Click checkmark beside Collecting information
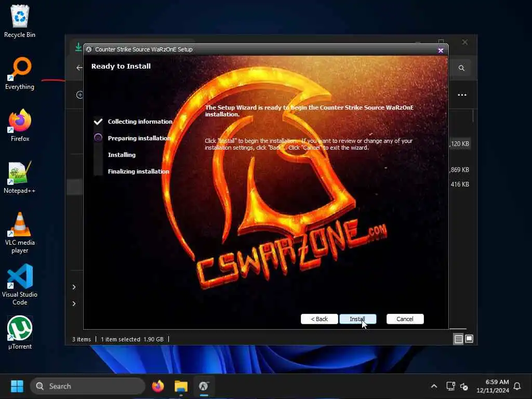Image resolution: width=532 pixels, height=399 pixels. (98, 122)
